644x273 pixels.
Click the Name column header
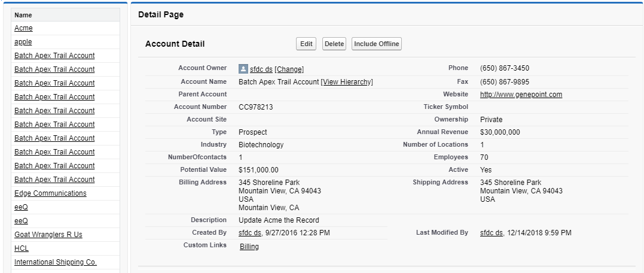coord(23,15)
